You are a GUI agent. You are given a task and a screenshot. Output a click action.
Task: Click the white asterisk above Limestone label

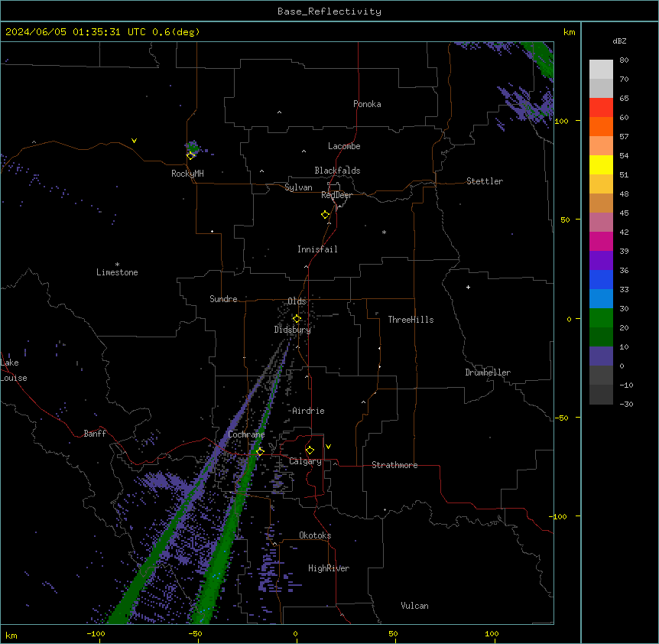117,264
